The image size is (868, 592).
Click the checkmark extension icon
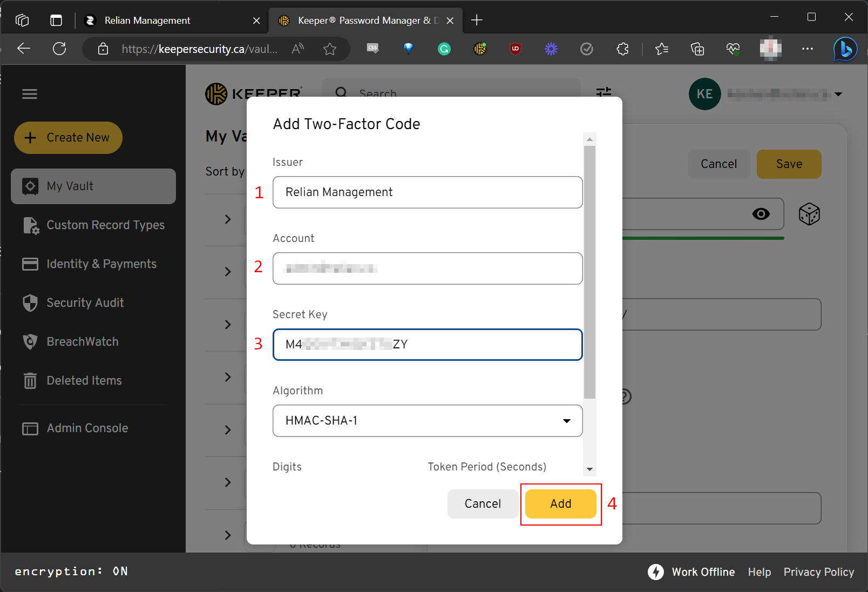click(587, 49)
